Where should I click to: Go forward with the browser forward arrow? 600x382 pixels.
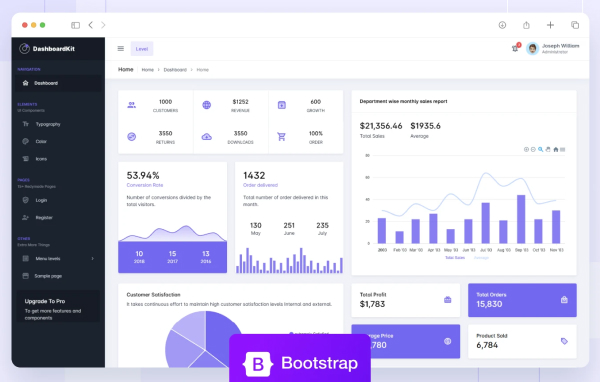tap(103, 25)
